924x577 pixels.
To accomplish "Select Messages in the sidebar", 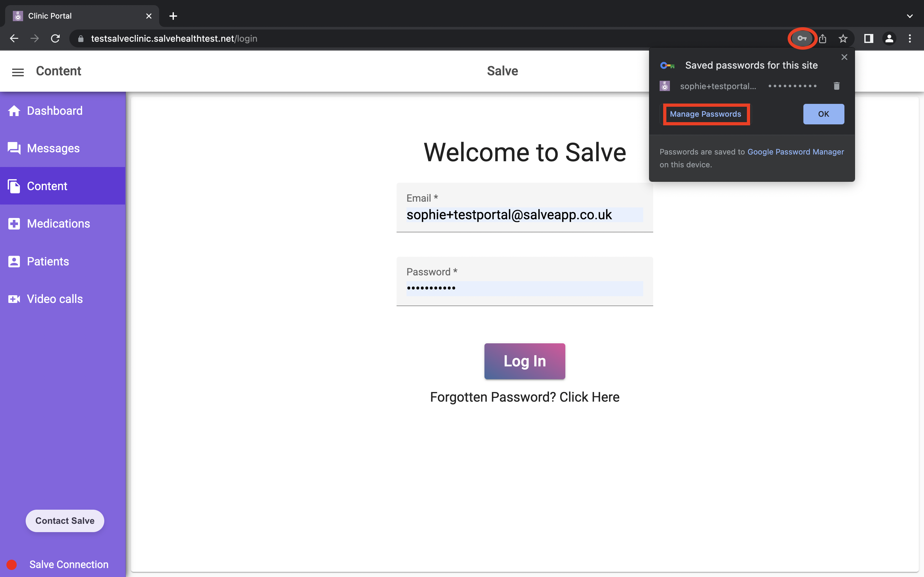I will coord(54,148).
